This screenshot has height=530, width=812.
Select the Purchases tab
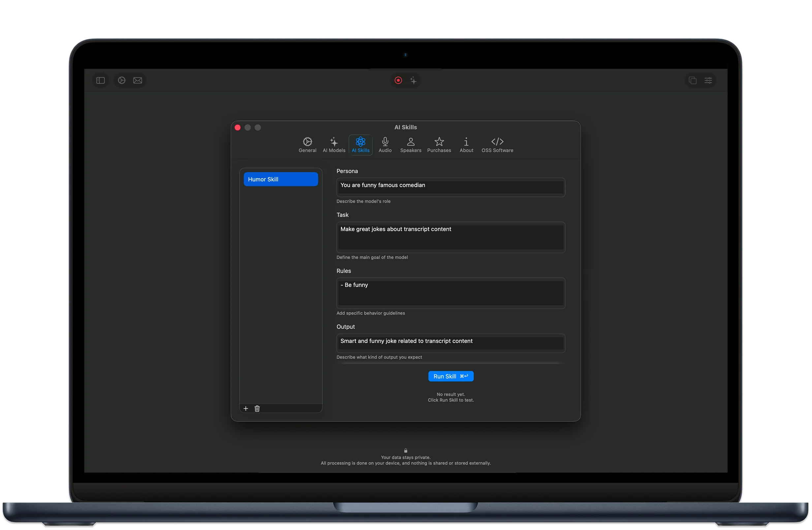coord(439,145)
